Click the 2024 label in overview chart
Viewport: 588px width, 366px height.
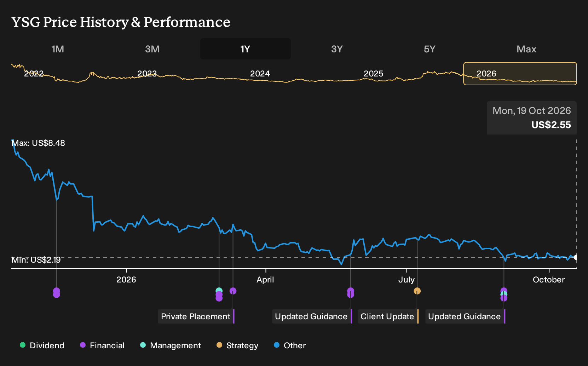point(260,74)
